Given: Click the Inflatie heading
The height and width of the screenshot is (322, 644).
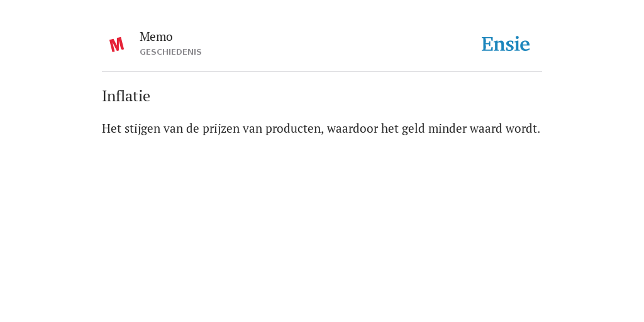Looking at the screenshot, I should (126, 96).
